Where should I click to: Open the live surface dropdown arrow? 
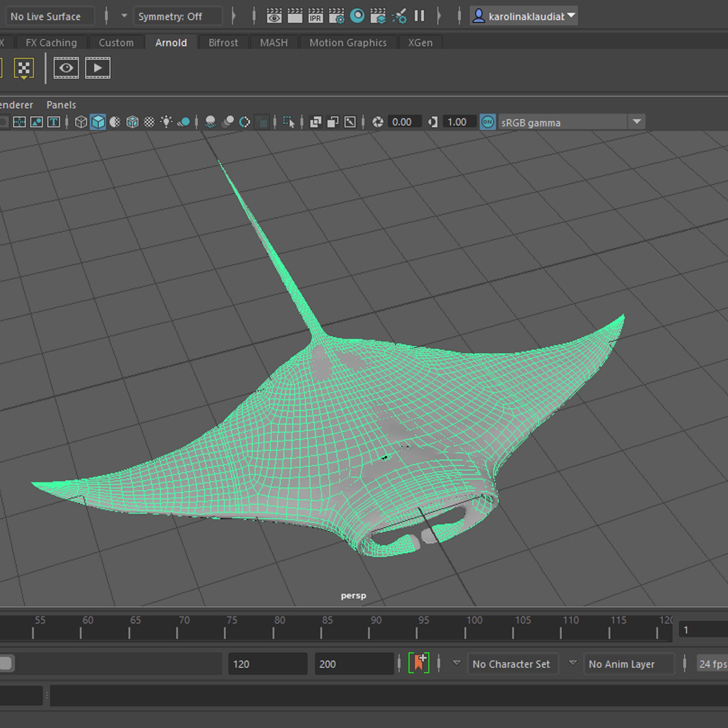(124, 16)
